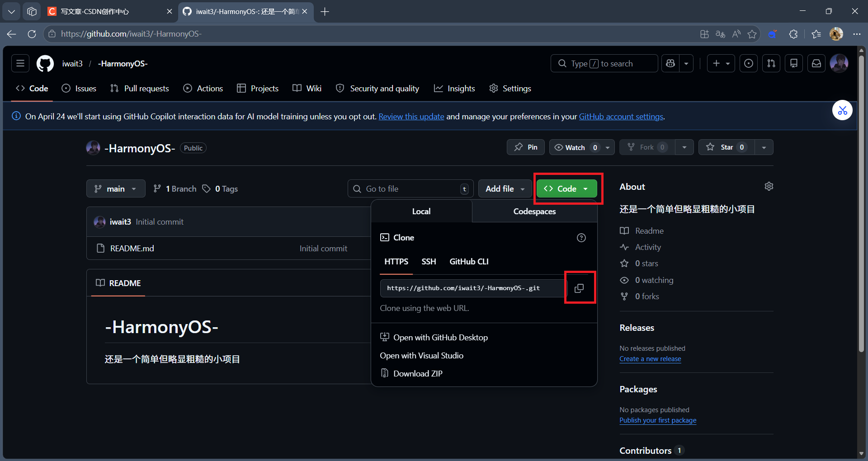
Task: Toggle Watch on the repository
Action: pos(576,147)
